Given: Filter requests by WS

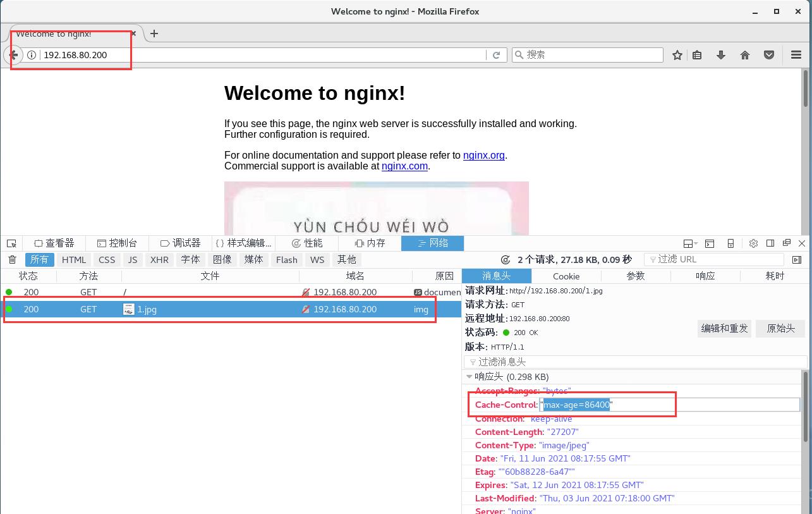Looking at the screenshot, I should pos(317,260).
